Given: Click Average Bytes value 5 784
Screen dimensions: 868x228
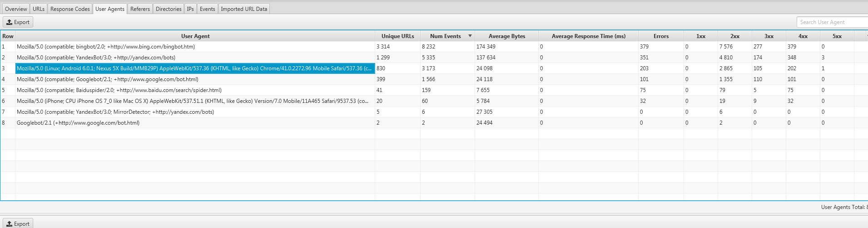Looking at the screenshot, I should [483, 101].
